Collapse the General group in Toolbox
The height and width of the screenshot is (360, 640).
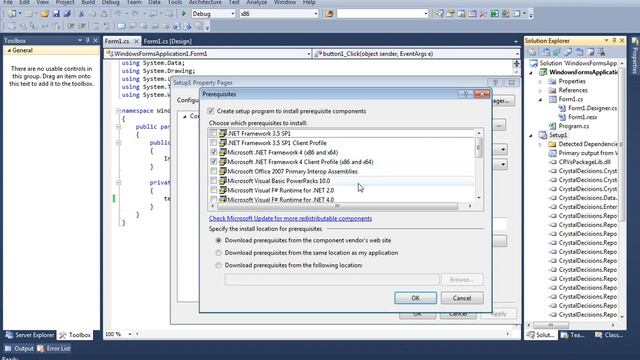click(x=9, y=50)
